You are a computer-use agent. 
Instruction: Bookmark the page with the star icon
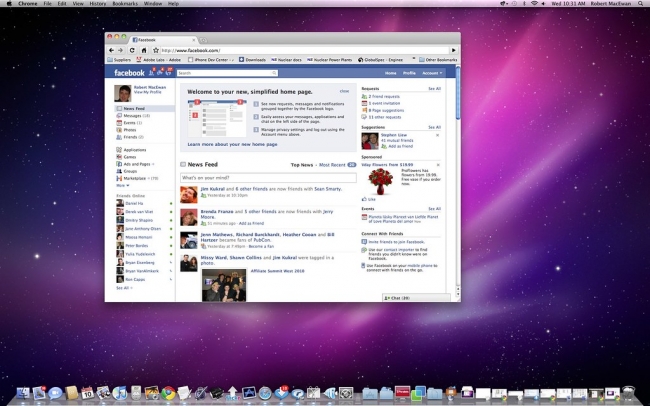[x=156, y=50]
